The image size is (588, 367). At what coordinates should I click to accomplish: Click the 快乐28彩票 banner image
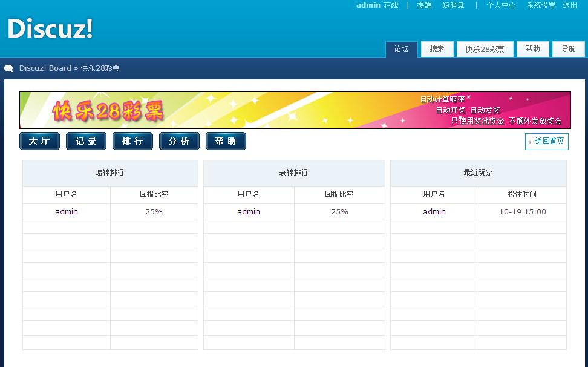click(x=295, y=110)
